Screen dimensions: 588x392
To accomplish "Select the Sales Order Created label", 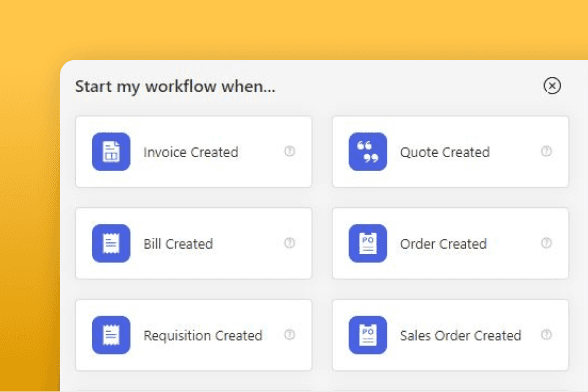I will coord(460,335).
